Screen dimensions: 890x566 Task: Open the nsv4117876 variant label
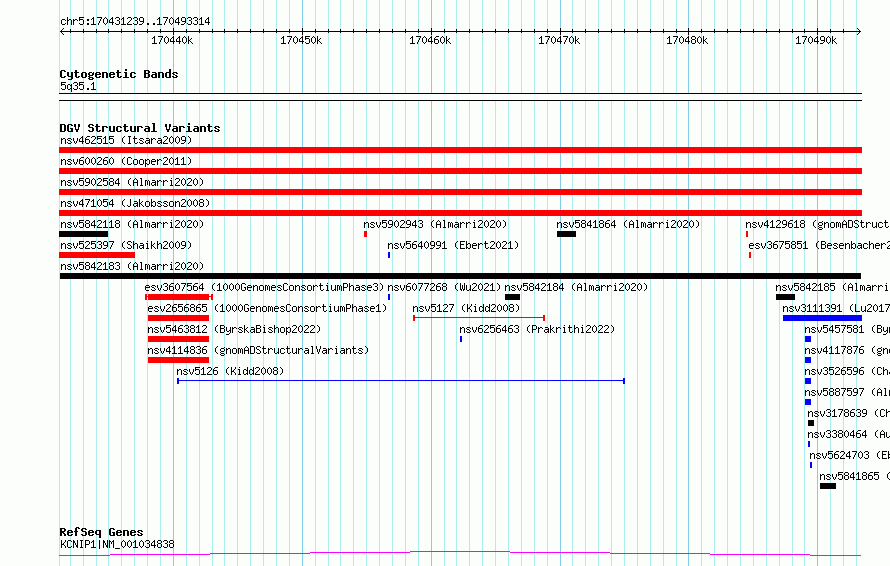(847, 350)
